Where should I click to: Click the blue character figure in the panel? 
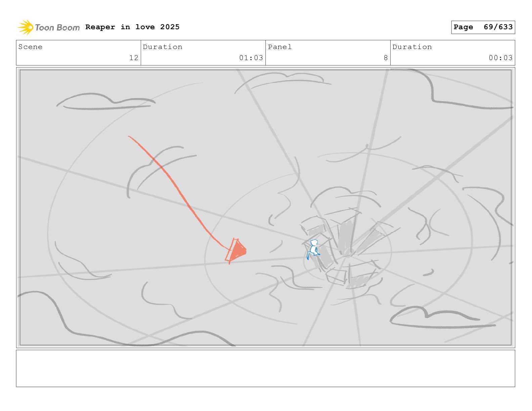click(313, 249)
